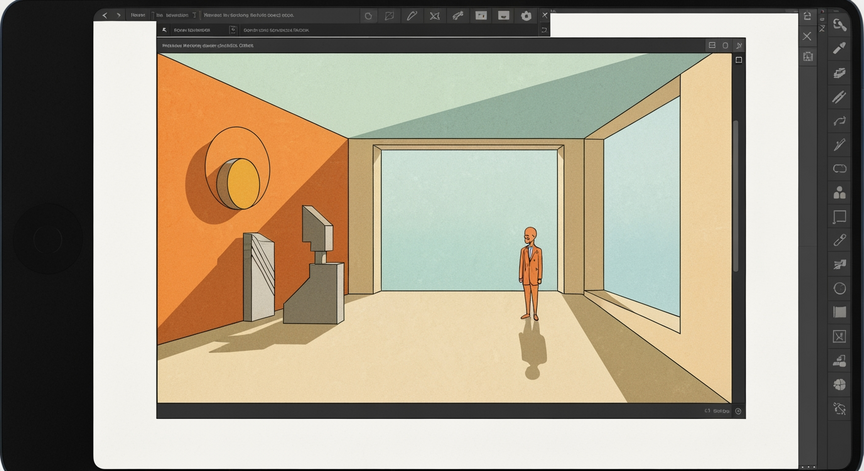Select the marker pen tool in sidebar

tap(839, 48)
